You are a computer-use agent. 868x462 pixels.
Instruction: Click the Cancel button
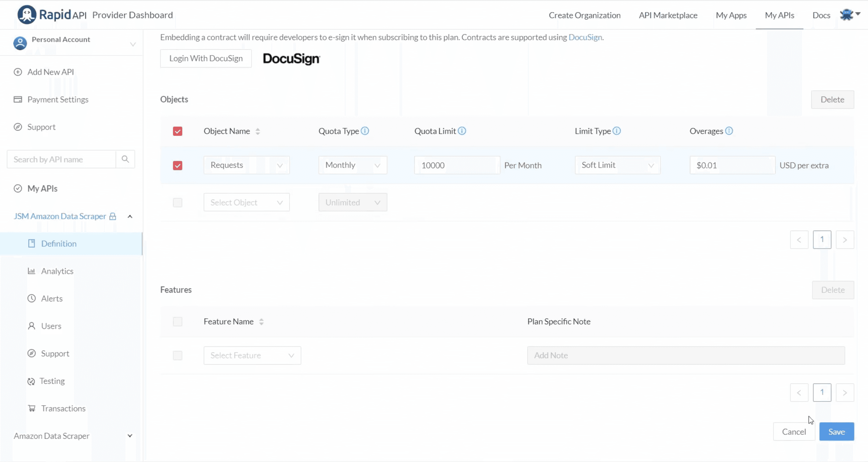(x=794, y=432)
